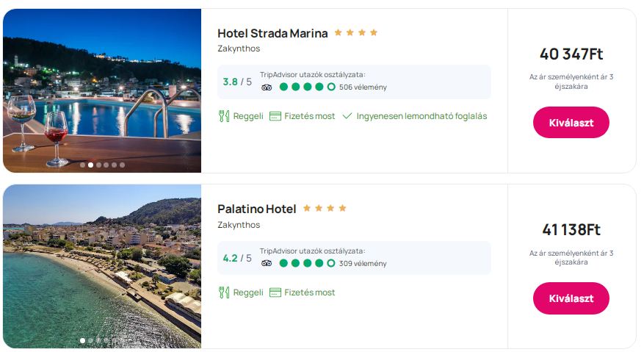Click the Kiválaszt button for Hotel Strada Marina
Viewport: 644px width, 352px height.
pos(571,122)
